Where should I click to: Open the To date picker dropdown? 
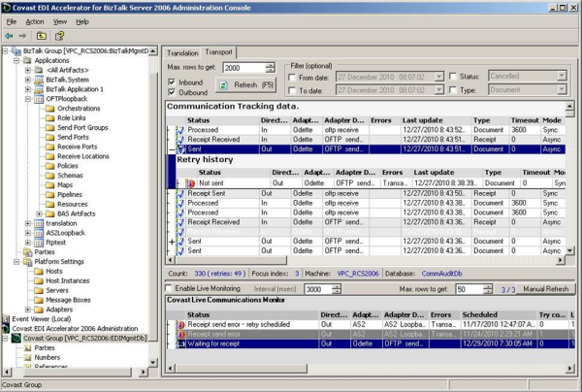438,90
